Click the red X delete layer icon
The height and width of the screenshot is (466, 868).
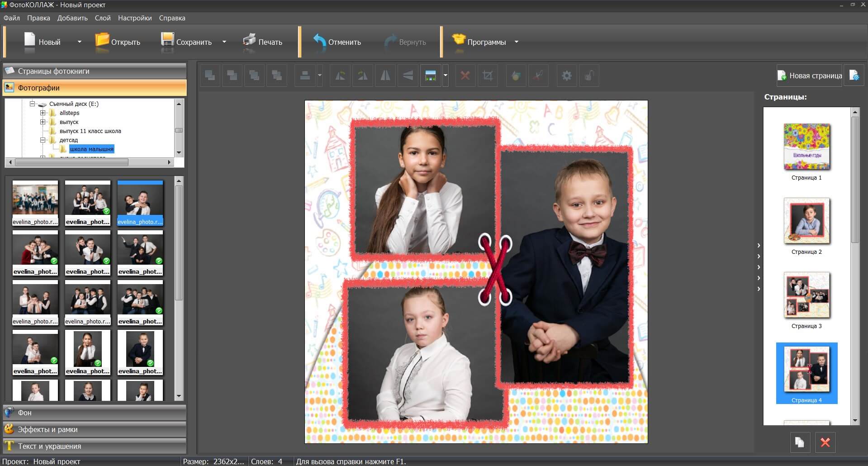coord(465,76)
